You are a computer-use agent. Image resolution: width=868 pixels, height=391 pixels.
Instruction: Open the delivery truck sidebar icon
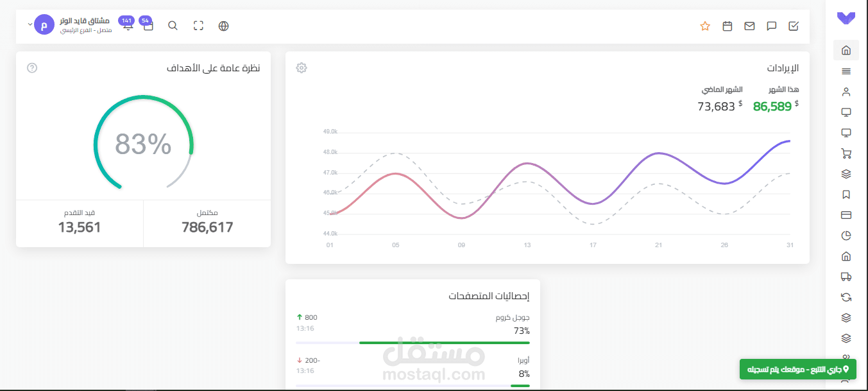pos(846,277)
